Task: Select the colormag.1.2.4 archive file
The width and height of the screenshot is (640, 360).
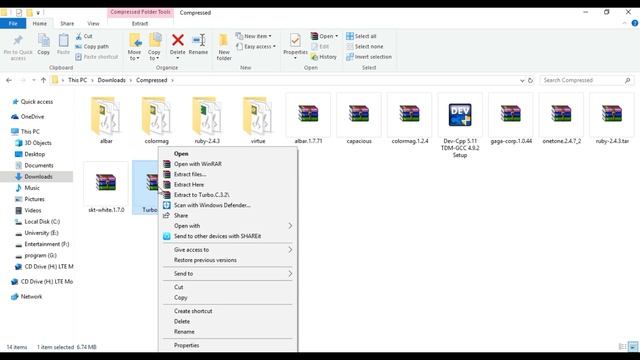Action: (409, 118)
